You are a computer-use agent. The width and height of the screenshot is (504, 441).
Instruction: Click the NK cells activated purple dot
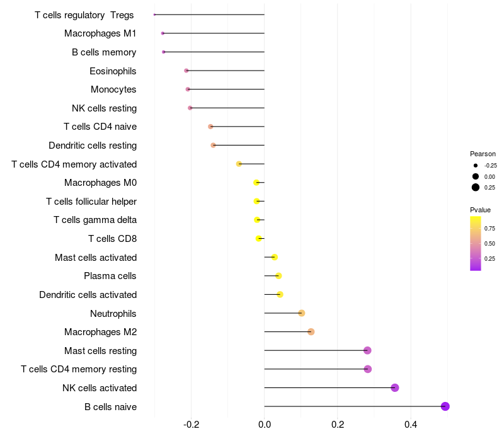(x=395, y=387)
